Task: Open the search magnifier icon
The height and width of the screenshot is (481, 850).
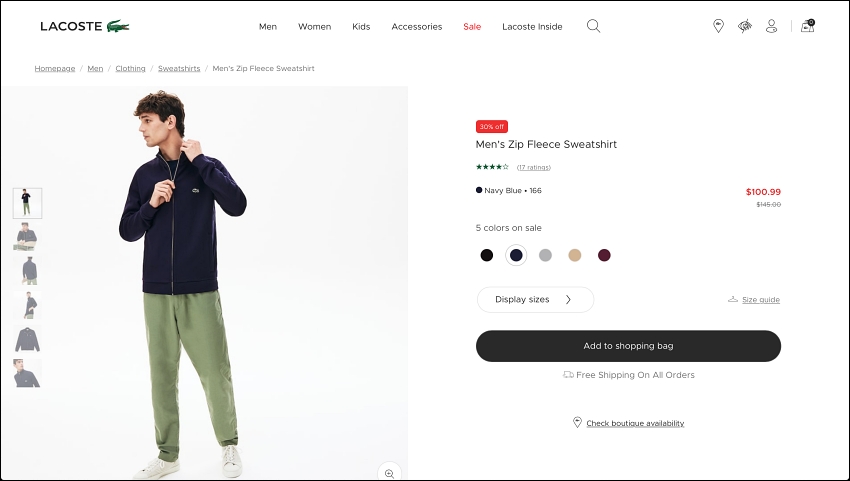Action: (x=594, y=26)
